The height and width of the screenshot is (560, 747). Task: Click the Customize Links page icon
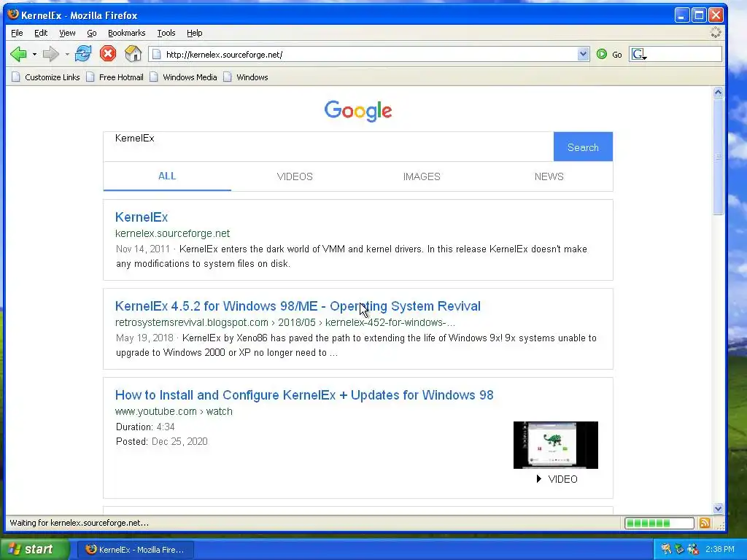(16, 77)
